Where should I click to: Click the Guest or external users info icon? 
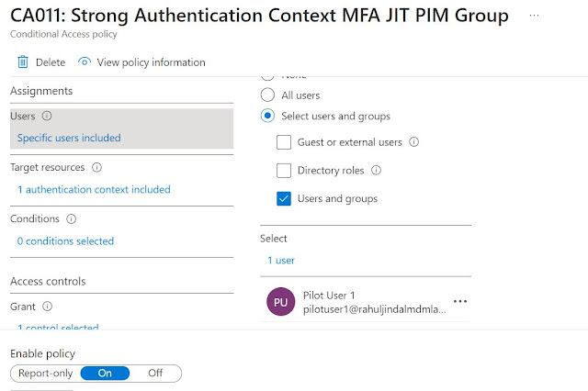pyautogui.click(x=413, y=142)
